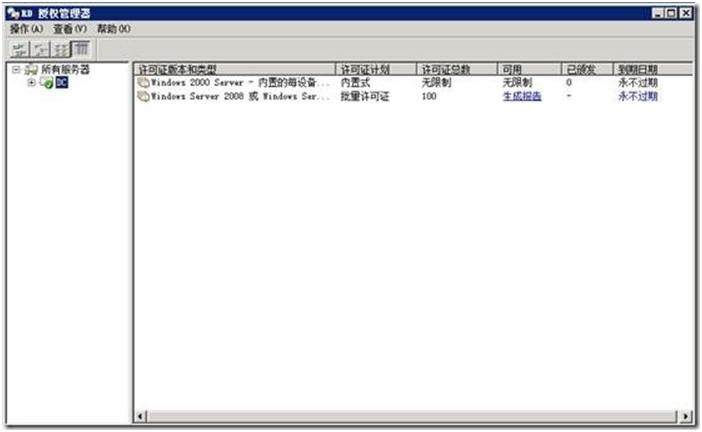This screenshot has width=702, height=432.
Task: Sort by 可用 column header
Action: 530,69
